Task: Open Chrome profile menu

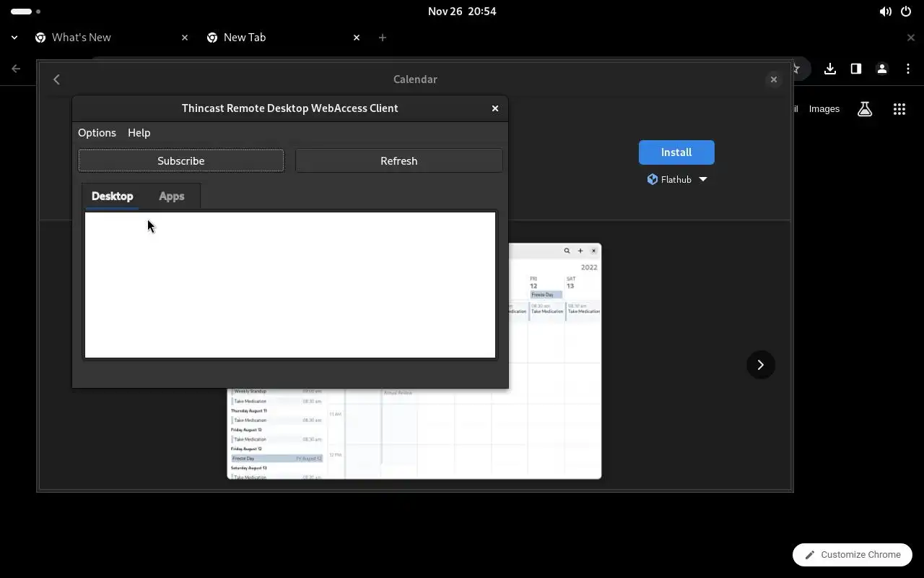Action: click(x=882, y=69)
